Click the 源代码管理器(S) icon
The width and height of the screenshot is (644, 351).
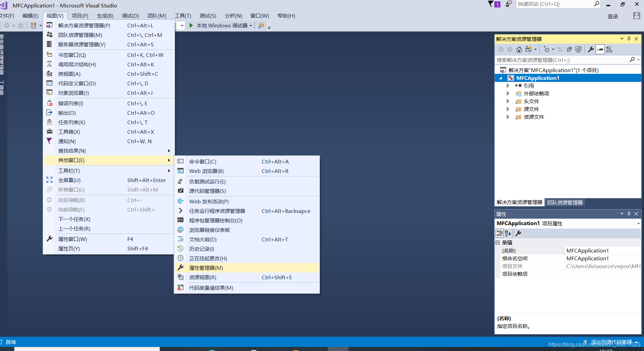[x=181, y=191]
